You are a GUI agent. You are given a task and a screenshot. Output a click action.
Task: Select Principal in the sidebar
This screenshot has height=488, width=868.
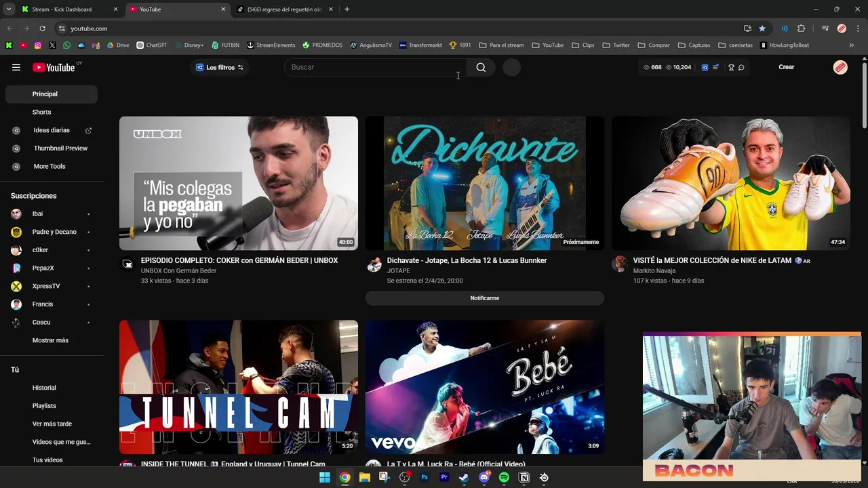click(52, 94)
